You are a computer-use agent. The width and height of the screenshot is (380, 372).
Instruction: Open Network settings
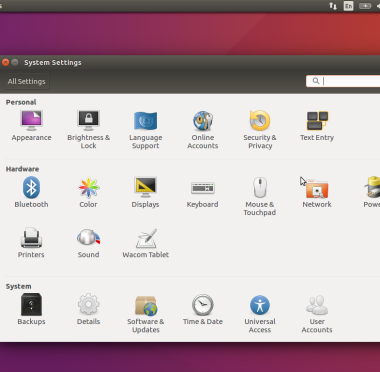pos(317,193)
